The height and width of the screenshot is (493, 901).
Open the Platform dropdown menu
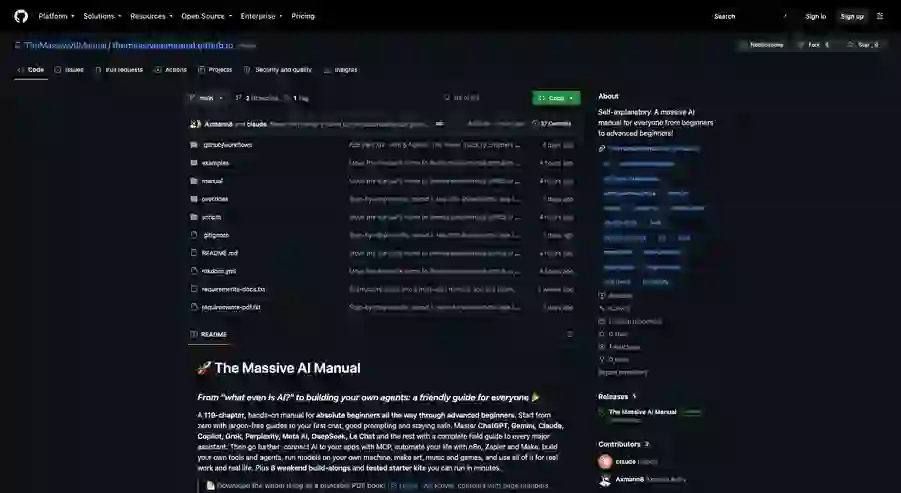tap(56, 16)
